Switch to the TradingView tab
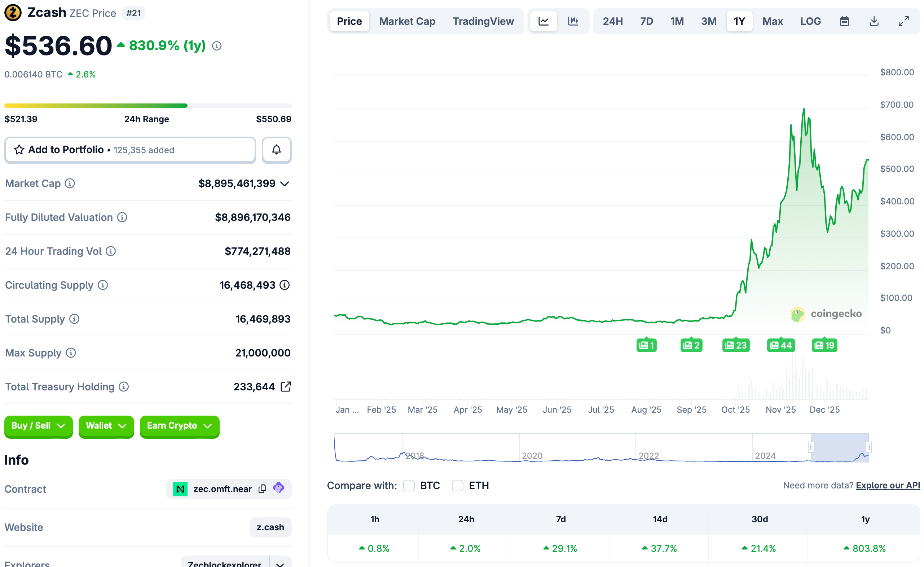924x567 pixels. (x=483, y=21)
